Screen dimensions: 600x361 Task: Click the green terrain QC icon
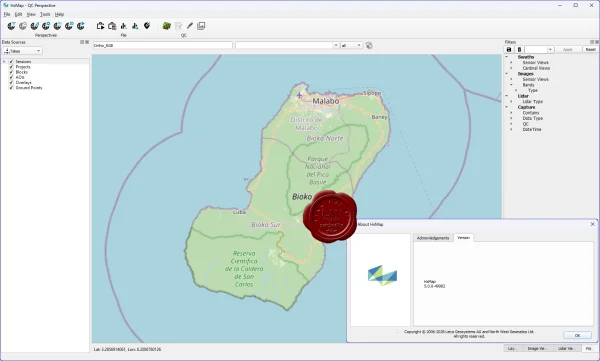tap(166, 26)
